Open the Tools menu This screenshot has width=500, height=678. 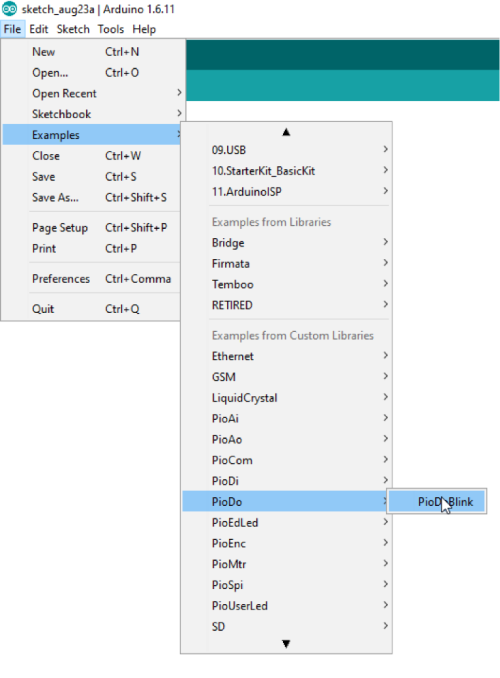[111, 29]
